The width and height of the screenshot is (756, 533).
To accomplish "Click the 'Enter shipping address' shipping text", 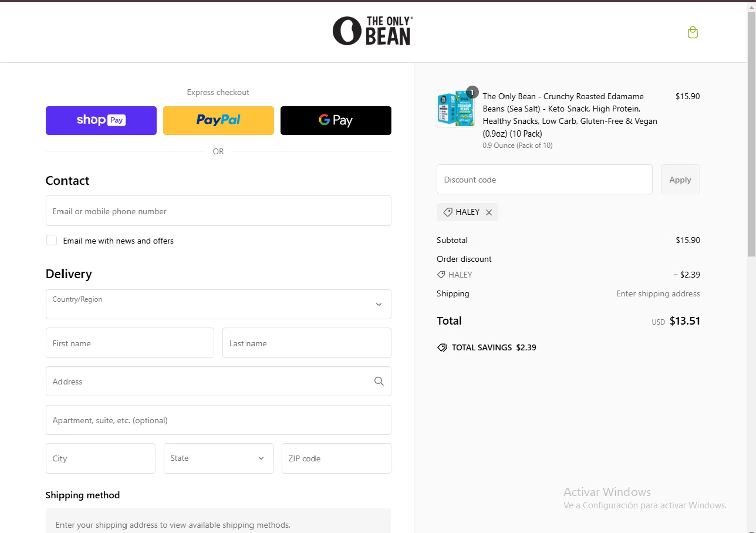I will pos(658,294).
